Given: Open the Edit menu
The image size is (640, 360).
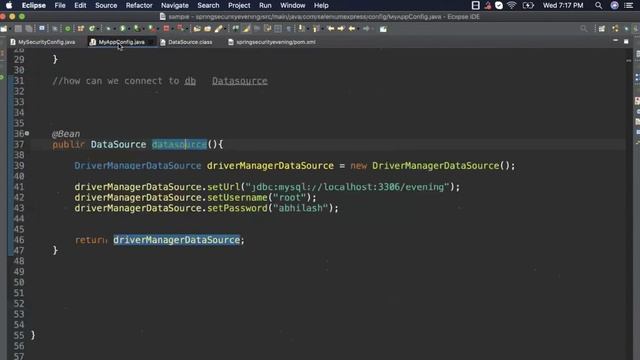Looking at the screenshot, I should (80, 5).
